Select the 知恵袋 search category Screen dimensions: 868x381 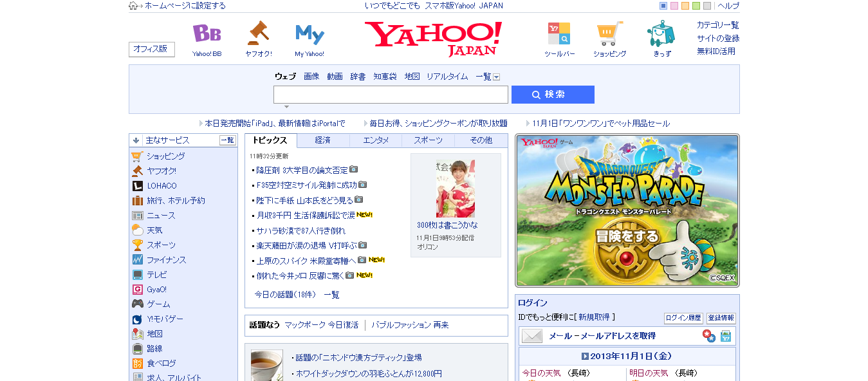pos(385,77)
